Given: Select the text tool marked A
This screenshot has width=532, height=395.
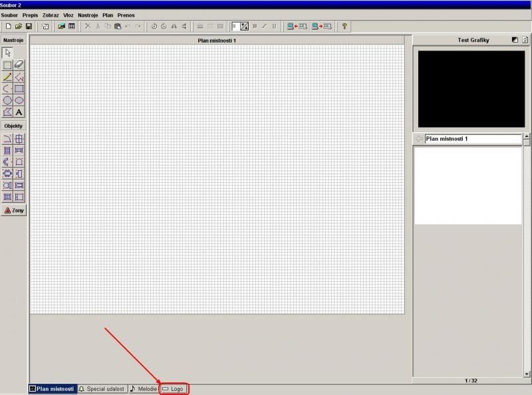Looking at the screenshot, I should point(19,112).
